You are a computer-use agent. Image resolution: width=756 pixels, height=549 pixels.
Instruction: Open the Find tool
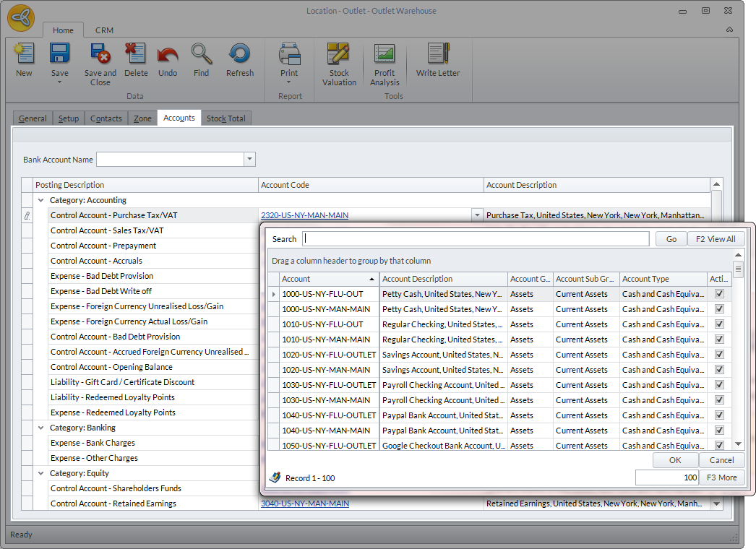pyautogui.click(x=202, y=59)
